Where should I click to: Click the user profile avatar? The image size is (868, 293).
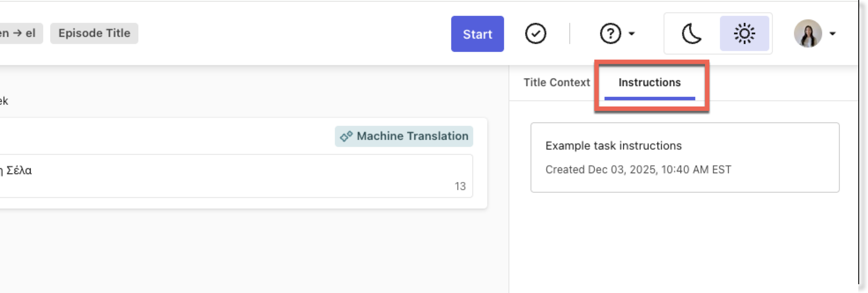click(808, 33)
